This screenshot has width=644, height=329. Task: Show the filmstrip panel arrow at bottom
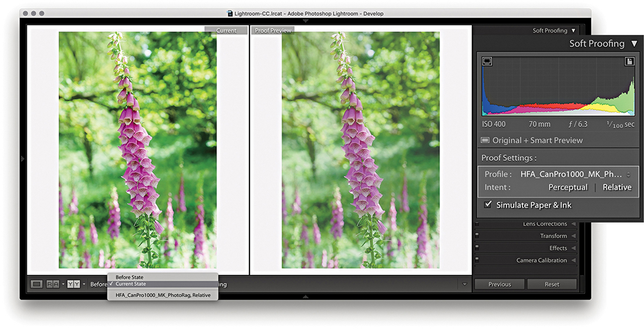pos(305,296)
